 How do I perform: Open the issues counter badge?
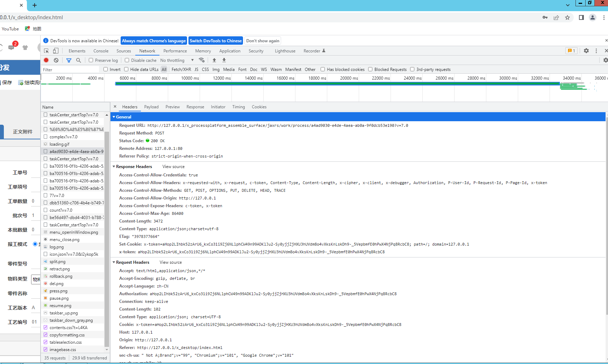572,51
